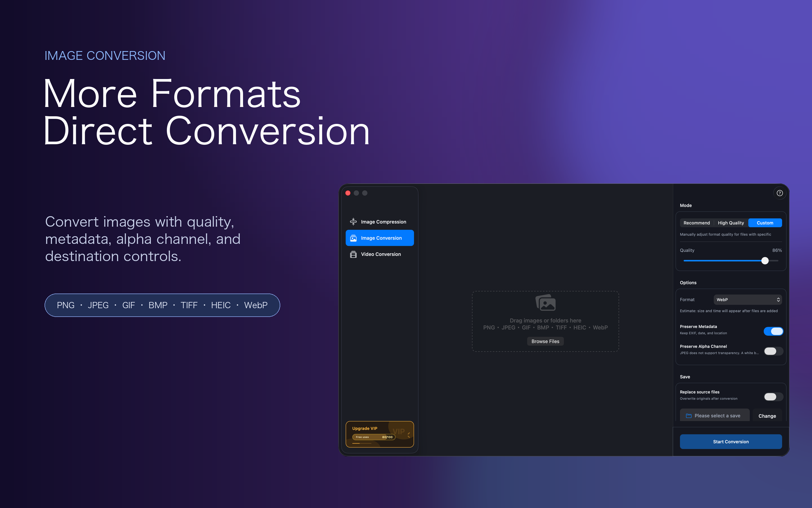Click the VIP badge chevron arrow

(x=409, y=435)
